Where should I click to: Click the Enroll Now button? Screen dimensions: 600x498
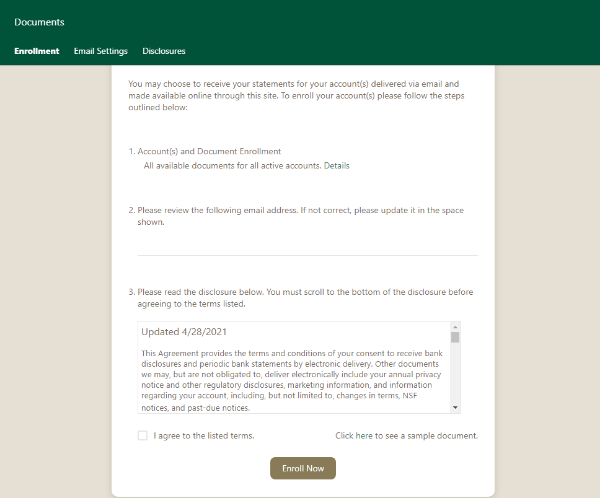point(303,468)
